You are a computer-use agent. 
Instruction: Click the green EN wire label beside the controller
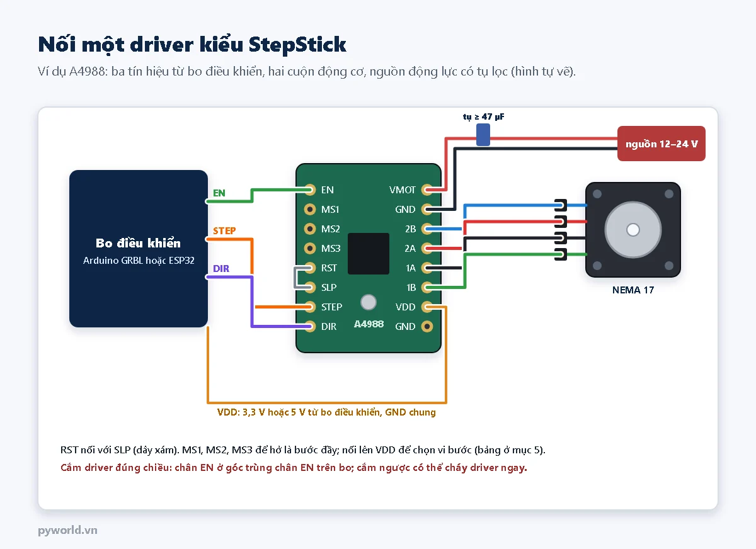point(219,193)
